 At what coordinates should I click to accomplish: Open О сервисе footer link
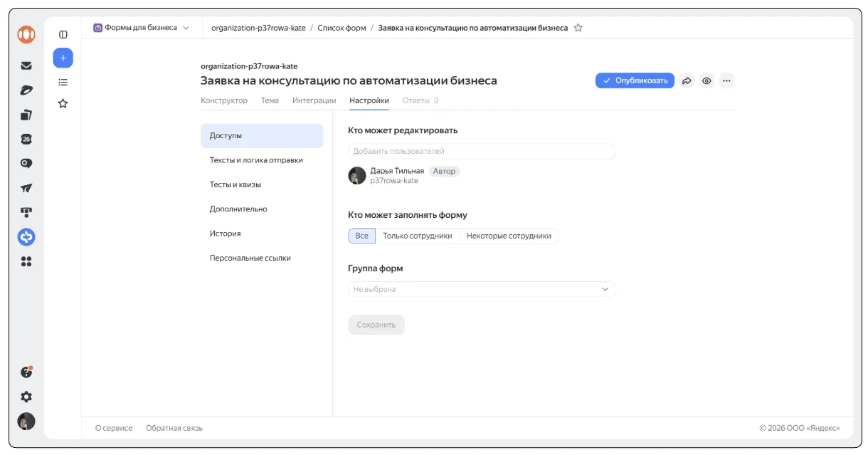114,428
